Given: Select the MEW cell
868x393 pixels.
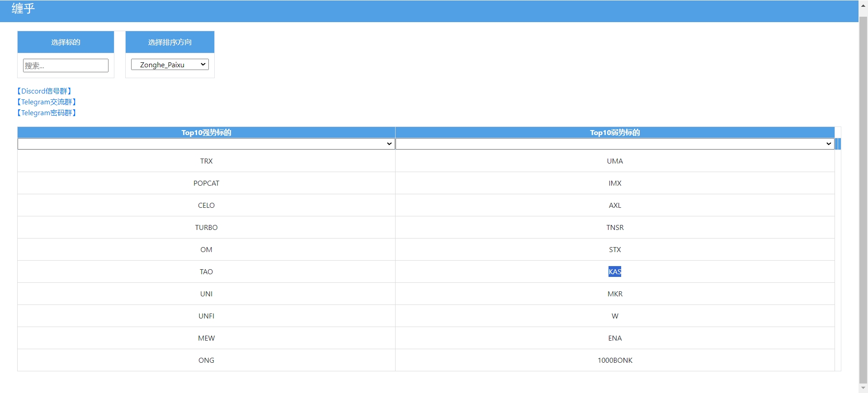Looking at the screenshot, I should (206, 338).
